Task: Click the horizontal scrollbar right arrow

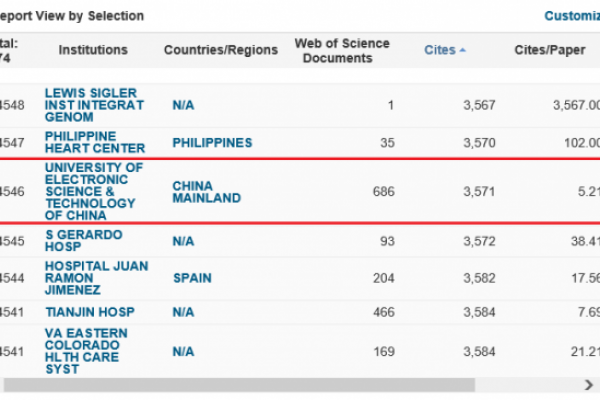Action: [589, 385]
